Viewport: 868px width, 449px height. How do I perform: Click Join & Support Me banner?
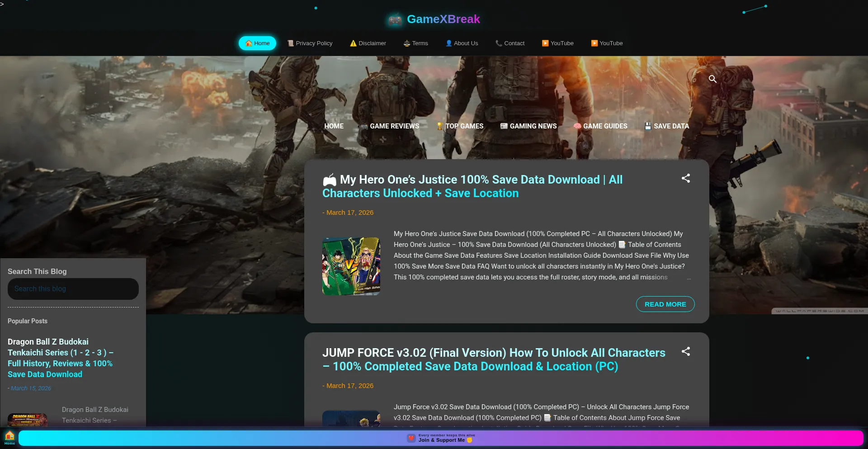(x=441, y=438)
